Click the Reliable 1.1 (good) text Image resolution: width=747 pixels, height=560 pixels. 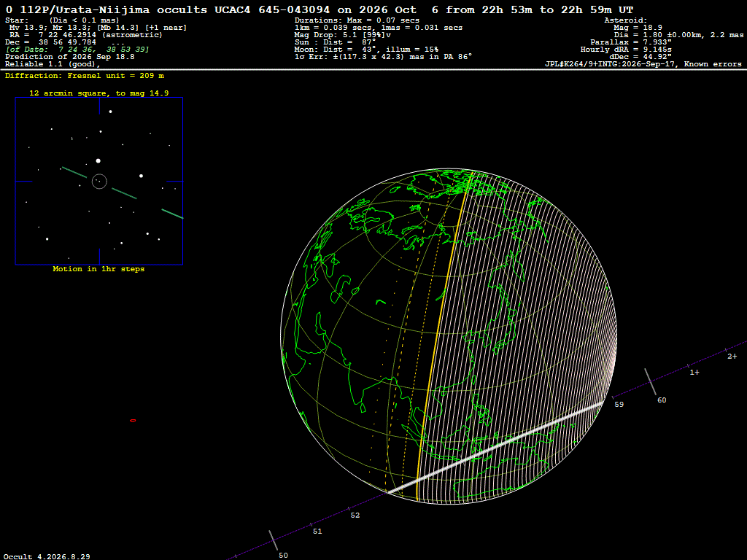click(53, 64)
